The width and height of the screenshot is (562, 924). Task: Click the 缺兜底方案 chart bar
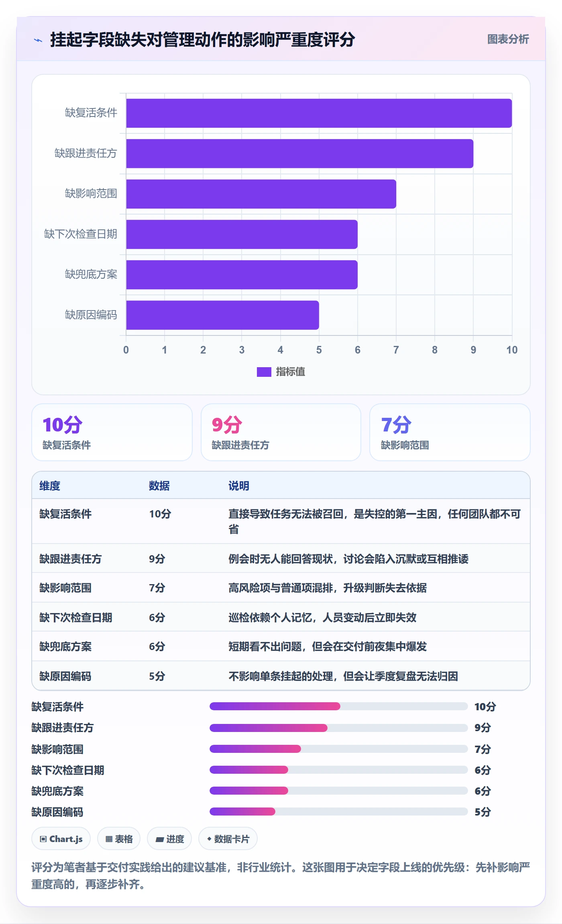242,275
